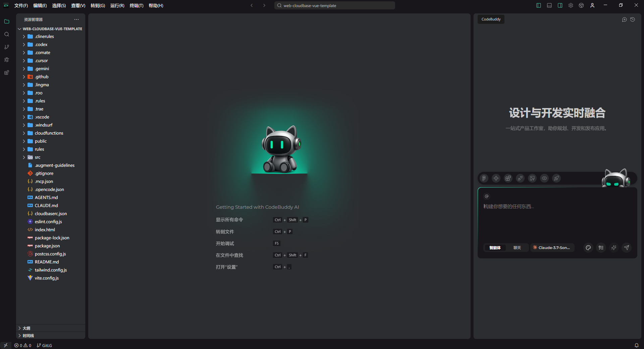Click the image upload icon in CodeBuddy toolbar
Viewport: 644px width, 349px height.
[x=532, y=178]
